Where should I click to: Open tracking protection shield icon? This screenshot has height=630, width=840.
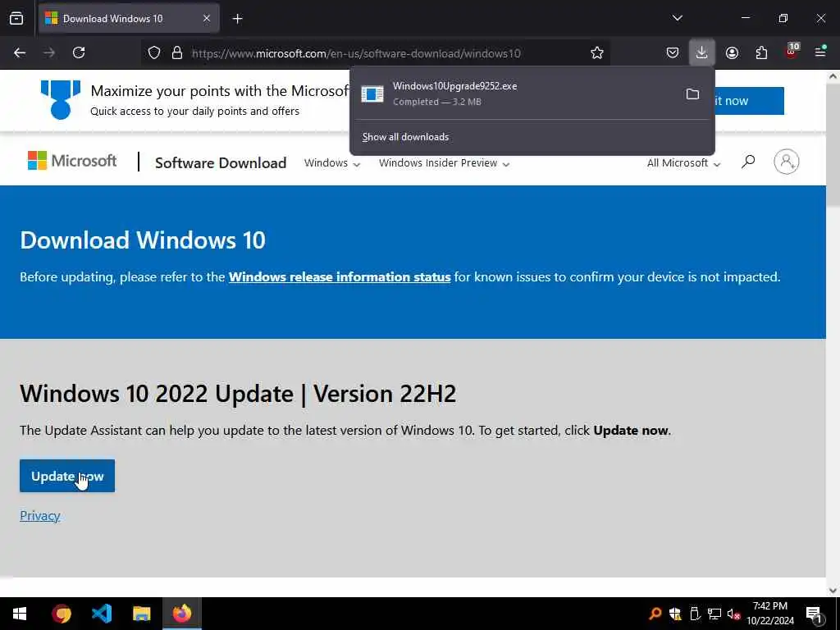pos(153,53)
